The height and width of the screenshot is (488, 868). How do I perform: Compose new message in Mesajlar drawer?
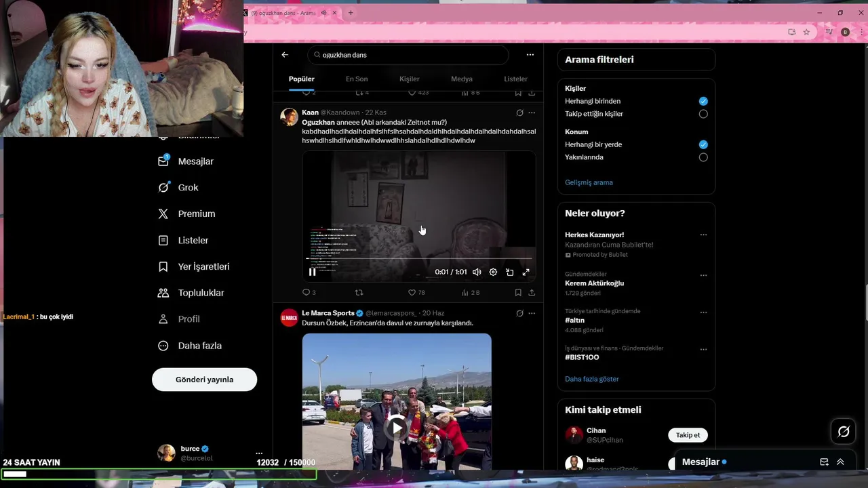[824, 462]
